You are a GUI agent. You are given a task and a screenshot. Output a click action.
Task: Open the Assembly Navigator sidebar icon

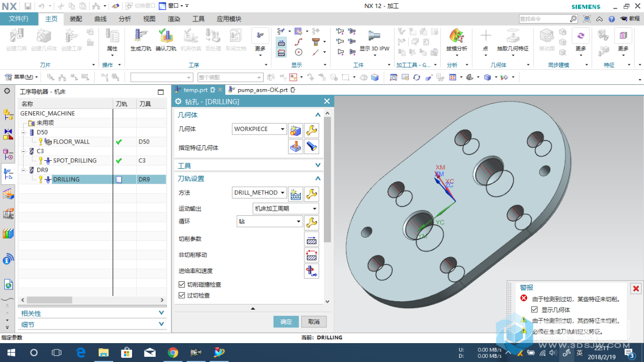pos(8,115)
